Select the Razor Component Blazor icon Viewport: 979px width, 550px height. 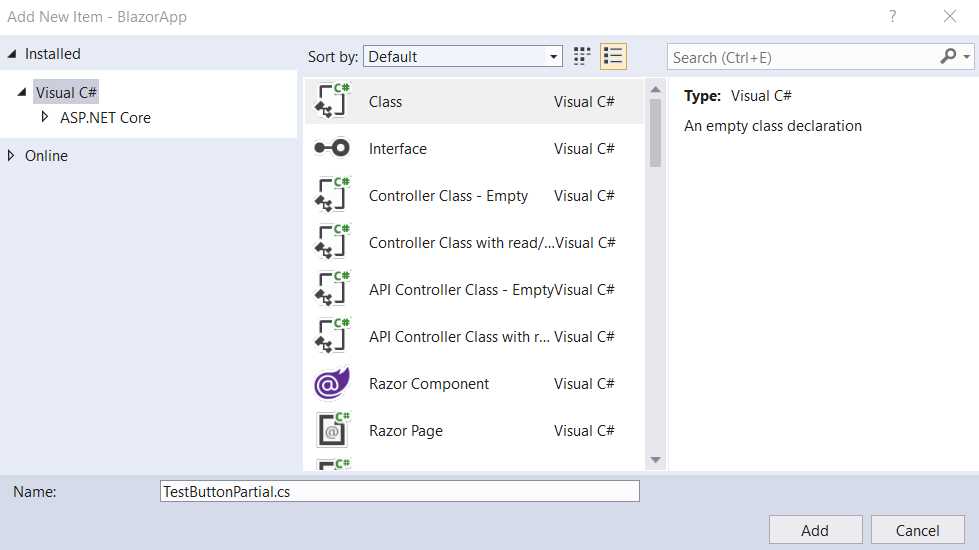click(332, 383)
